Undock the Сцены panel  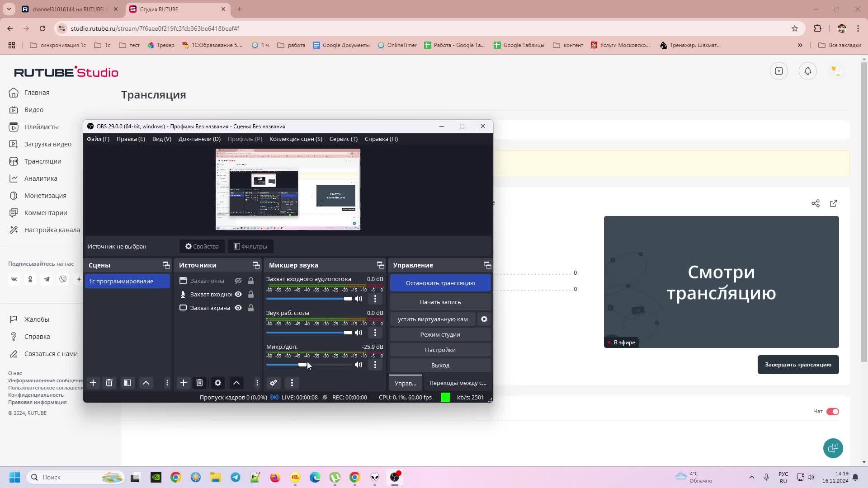[x=166, y=265]
